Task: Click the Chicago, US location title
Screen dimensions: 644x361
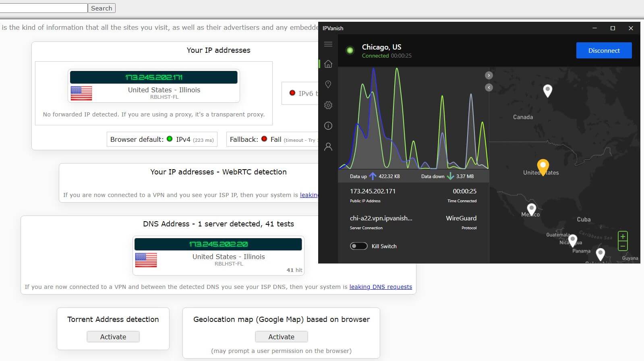Action: 381,47
